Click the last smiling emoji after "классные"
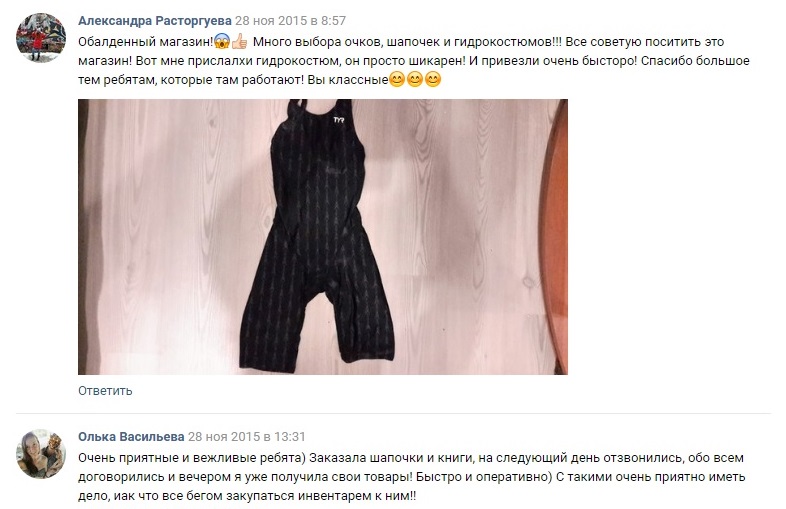 pos(433,79)
